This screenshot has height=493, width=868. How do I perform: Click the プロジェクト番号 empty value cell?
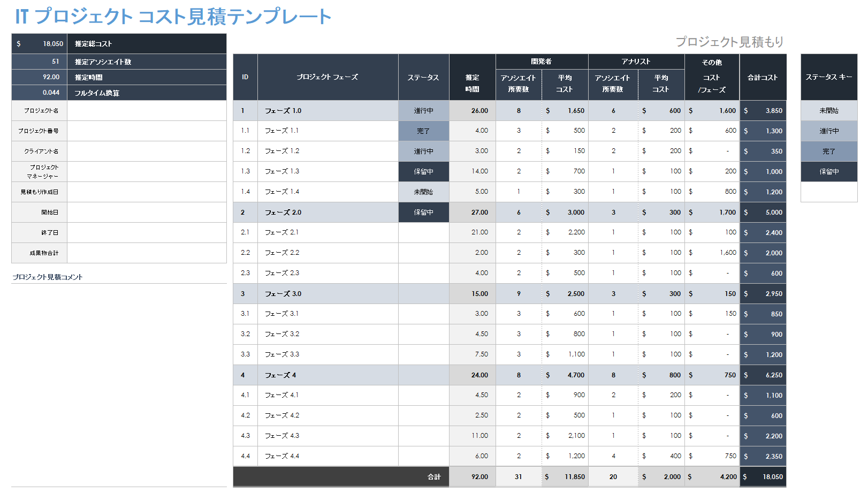(x=147, y=131)
